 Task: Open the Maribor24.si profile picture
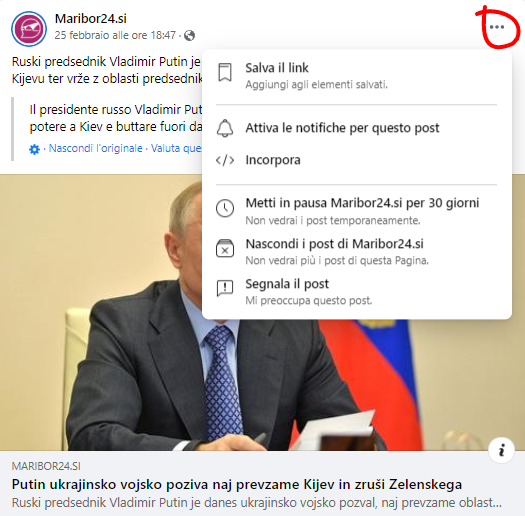pos(29,29)
